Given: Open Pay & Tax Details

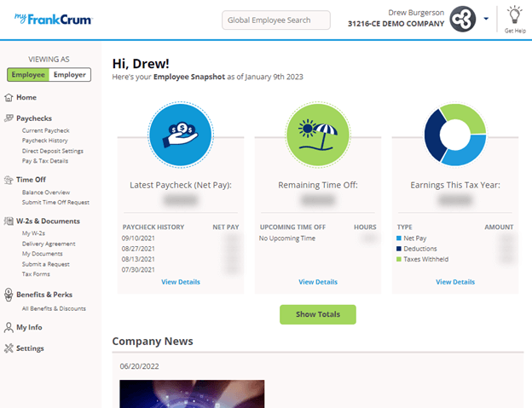Looking at the screenshot, I should pyautogui.click(x=45, y=161).
